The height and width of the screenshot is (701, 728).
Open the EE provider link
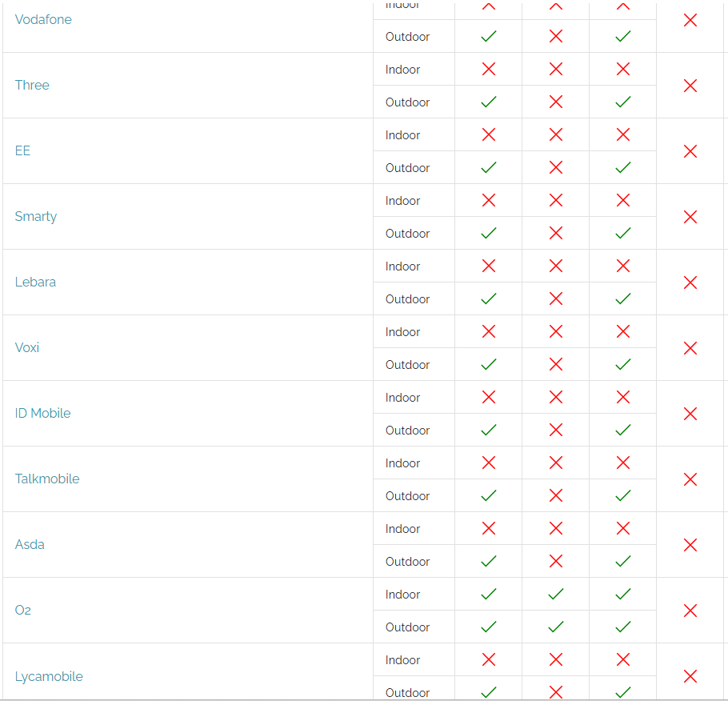[22, 150]
